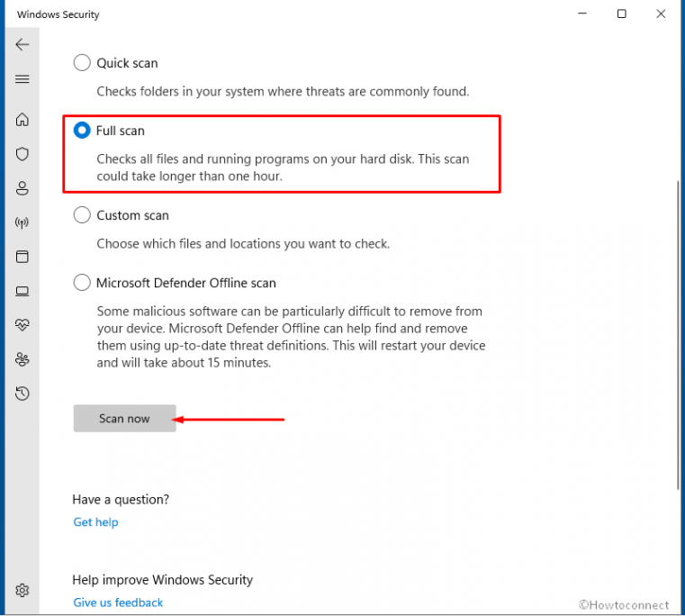
Task: Click 'Checks folders in your system' description
Action: (283, 91)
